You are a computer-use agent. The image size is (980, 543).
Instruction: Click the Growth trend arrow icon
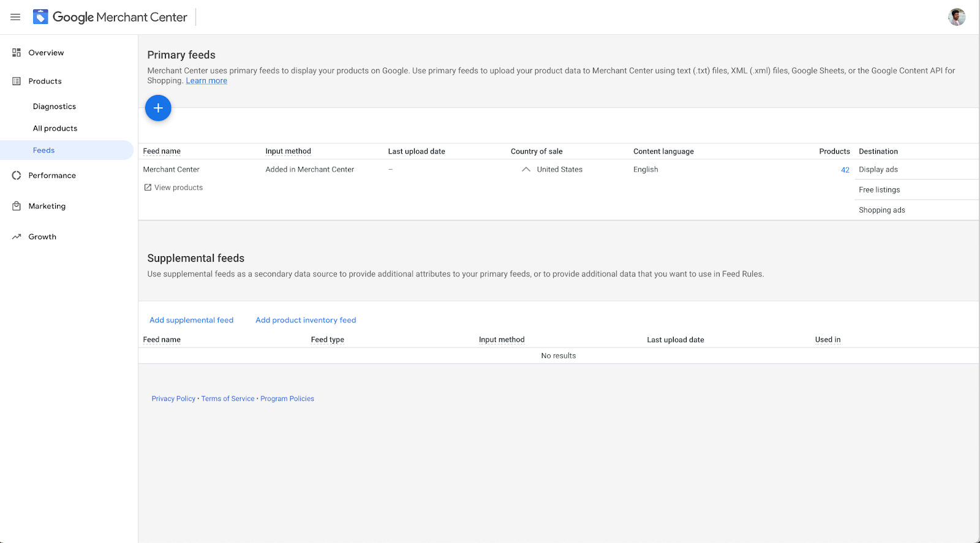point(17,237)
